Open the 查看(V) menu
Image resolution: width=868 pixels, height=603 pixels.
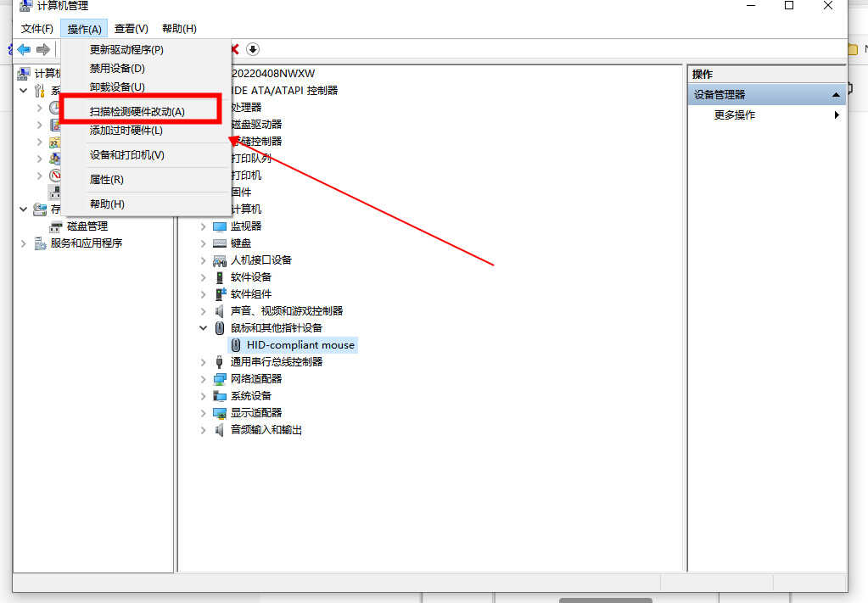click(131, 29)
